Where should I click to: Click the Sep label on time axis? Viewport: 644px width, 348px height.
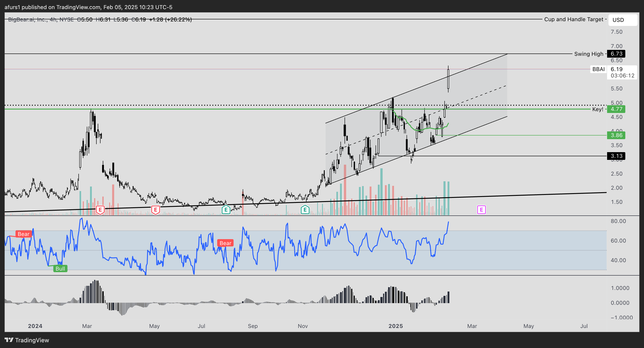[x=253, y=326]
